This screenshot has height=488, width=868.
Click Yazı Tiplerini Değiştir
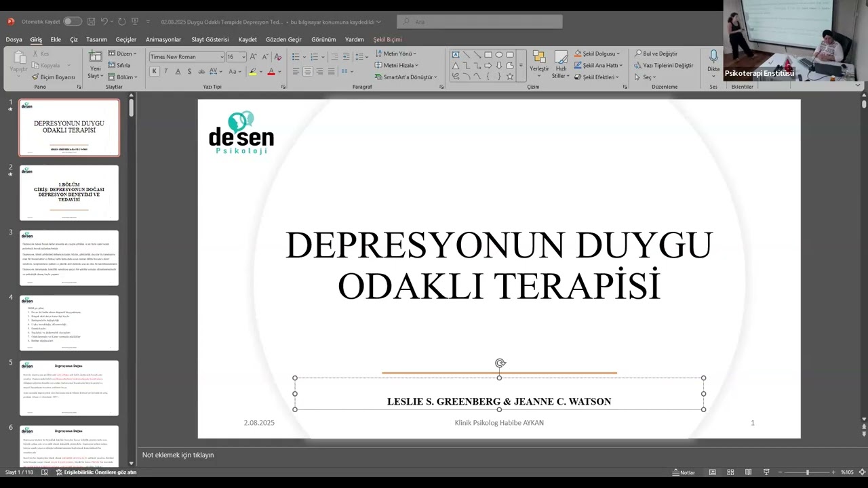[x=664, y=65]
